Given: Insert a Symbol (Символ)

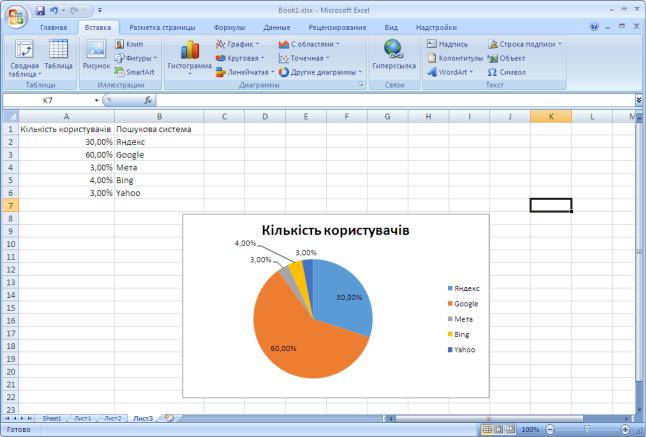Looking at the screenshot, I should pyautogui.click(x=506, y=72).
